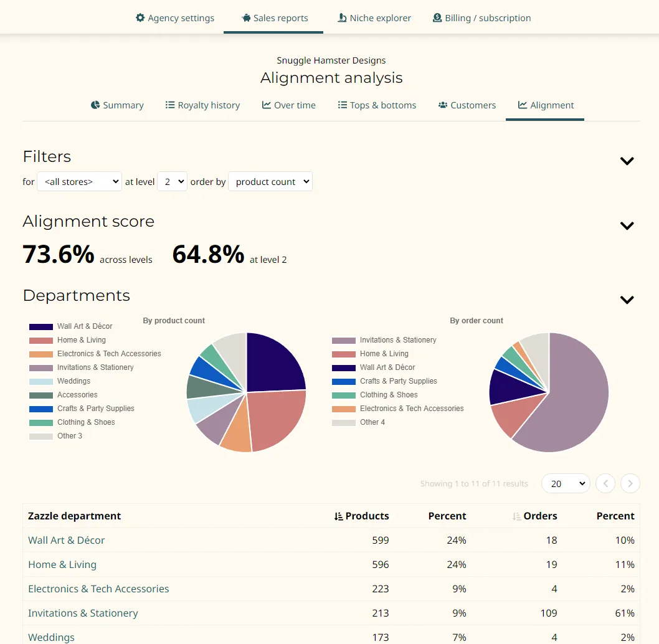This screenshot has height=644, width=659.
Task: Click the microscope icon for Niche explorer
Action: pos(342,18)
